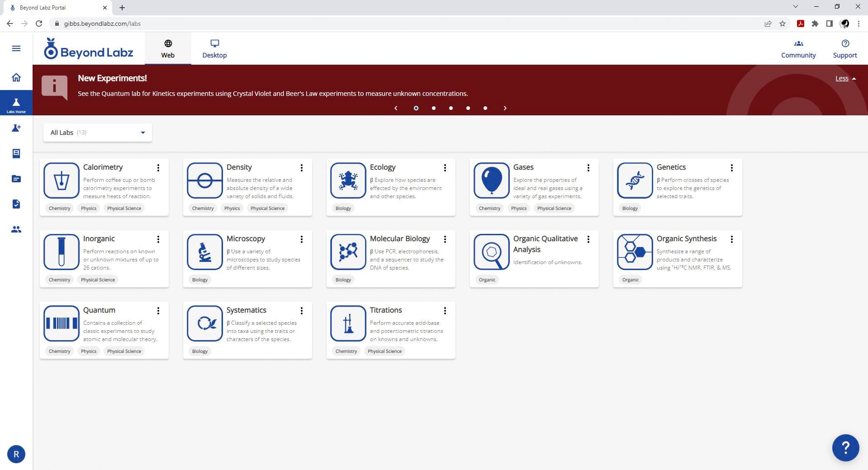Open the Genetics DNA icon
The height and width of the screenshot is (470, 868).
click(x=635, y=180)
